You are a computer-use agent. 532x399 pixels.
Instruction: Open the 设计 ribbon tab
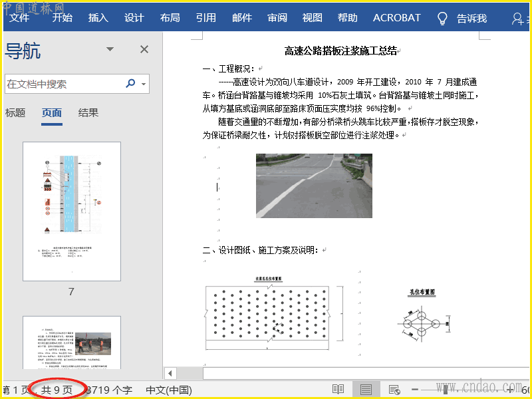click(134, 18)
